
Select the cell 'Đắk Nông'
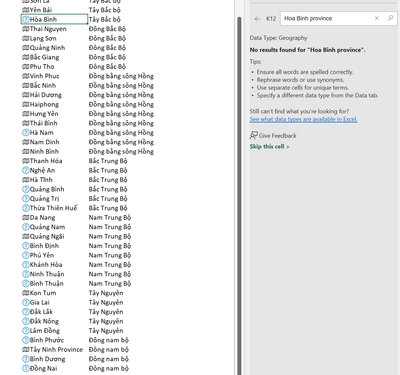coord(54,321)
